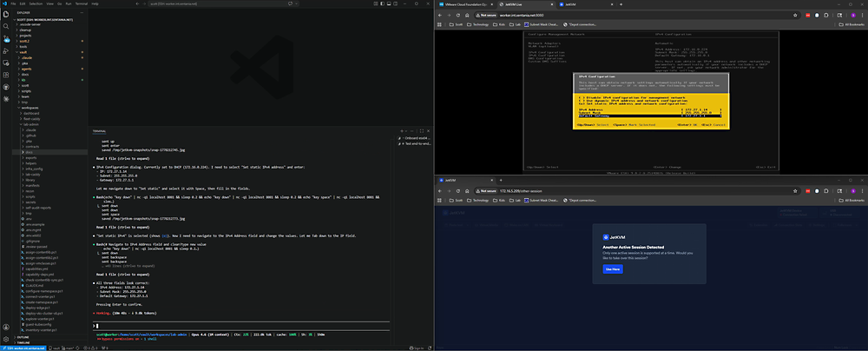The width and height of the screenshot is (868, 351).
Task: Open Run and Debug view
Action: 6,50
